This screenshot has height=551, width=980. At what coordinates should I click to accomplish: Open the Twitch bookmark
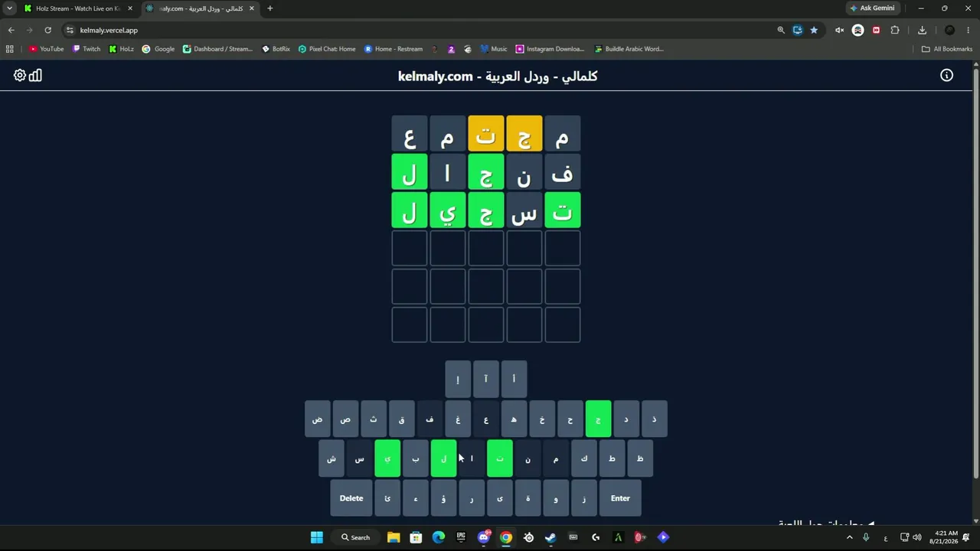tap(86, 49)
